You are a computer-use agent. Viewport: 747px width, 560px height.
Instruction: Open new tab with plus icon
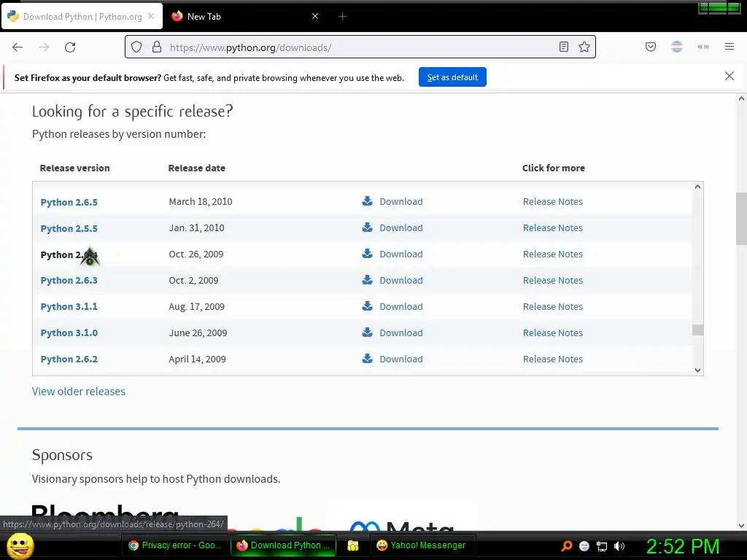pyautogui.click(x=343, y=17)
